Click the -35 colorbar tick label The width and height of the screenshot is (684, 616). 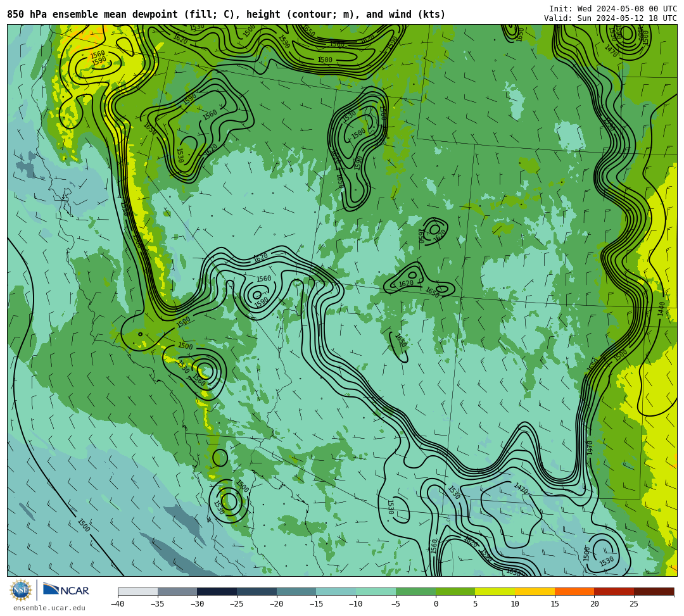(x=157, y=604)
